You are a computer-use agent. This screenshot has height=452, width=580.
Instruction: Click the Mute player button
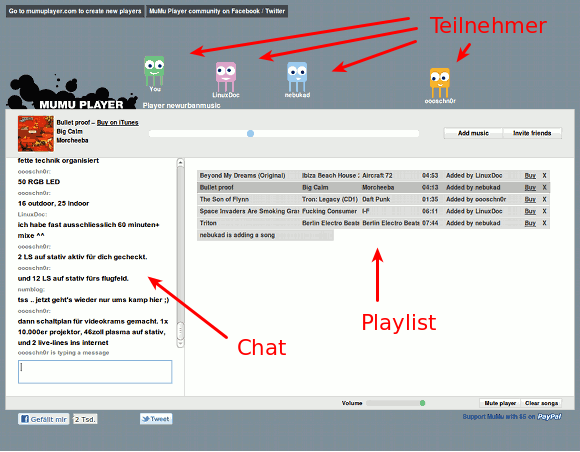500,403
